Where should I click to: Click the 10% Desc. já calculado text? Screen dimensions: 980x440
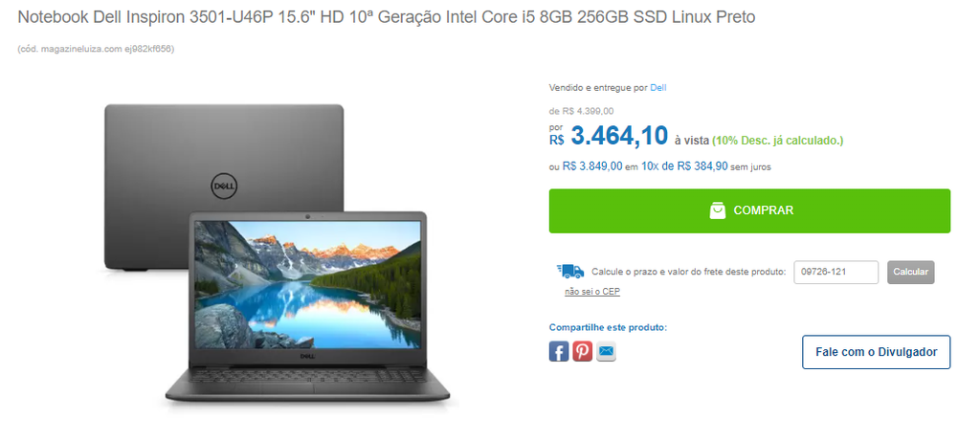point(777,142)
